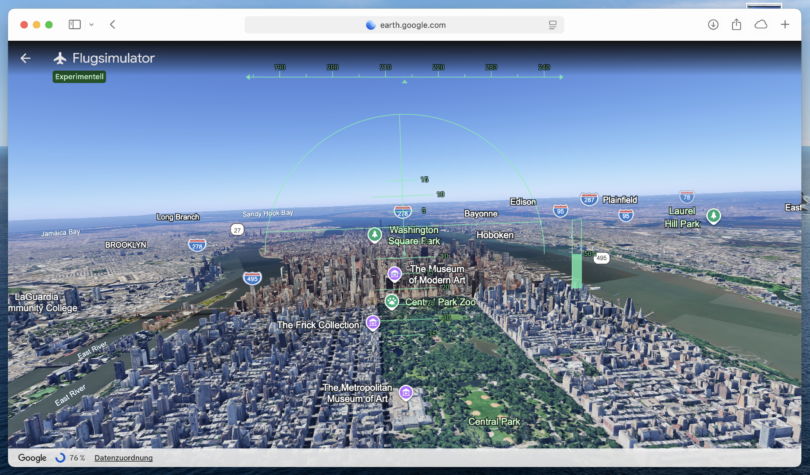Go back using Safari's back chevron
The height and width of the screenshot is (475, 810).
[113, 24]
